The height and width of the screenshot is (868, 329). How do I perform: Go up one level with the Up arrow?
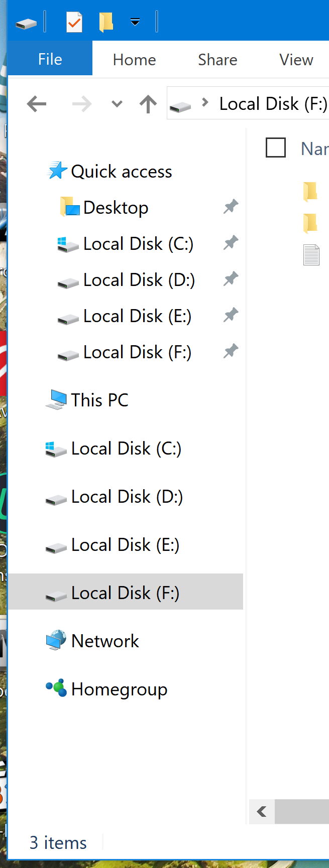[x=148, y=104]
